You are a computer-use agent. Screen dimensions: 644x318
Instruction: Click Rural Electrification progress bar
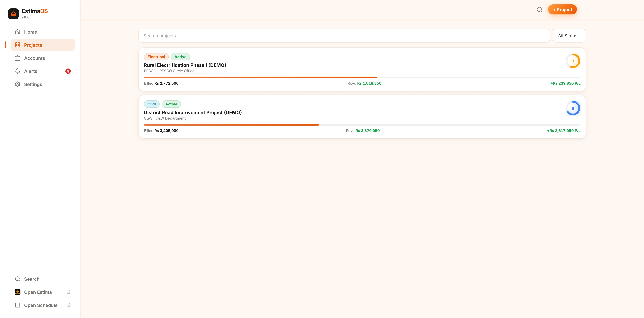(362, 77)
